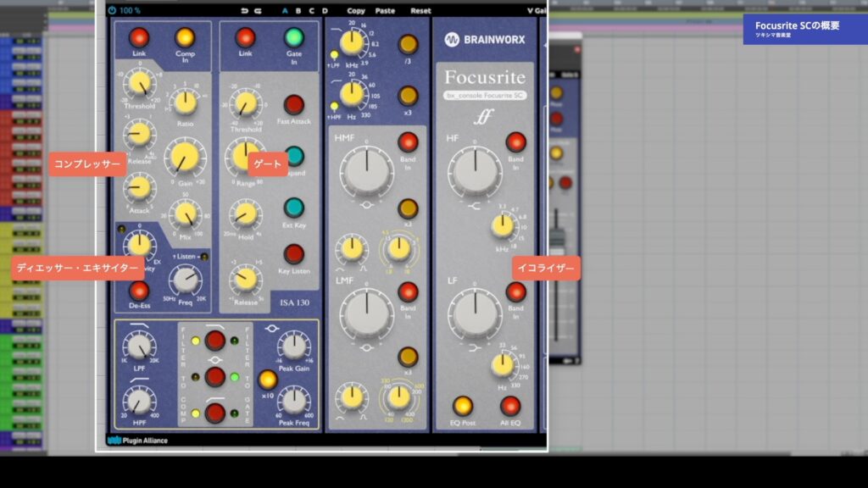Select settings bank A
Viewport: 868px width, 488px height.
click(285, 10)
